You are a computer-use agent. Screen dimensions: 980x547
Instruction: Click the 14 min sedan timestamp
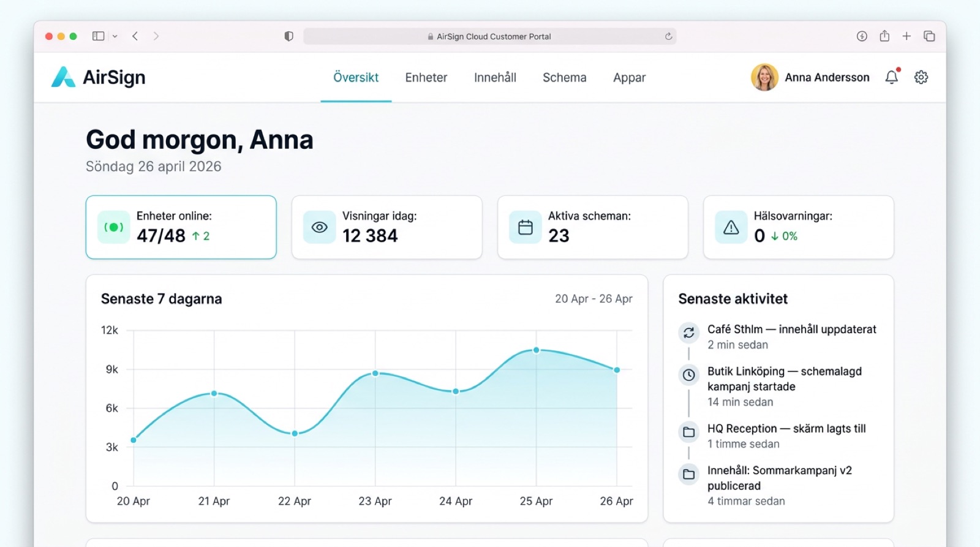(741, 402)
